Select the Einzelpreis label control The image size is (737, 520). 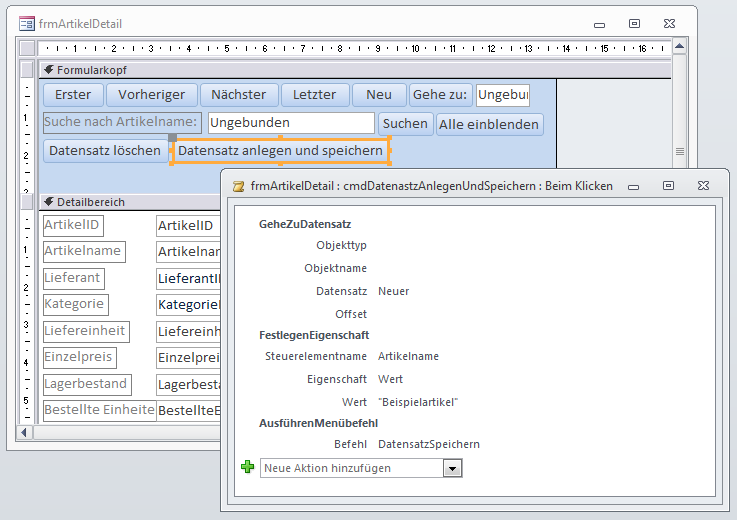79,357
